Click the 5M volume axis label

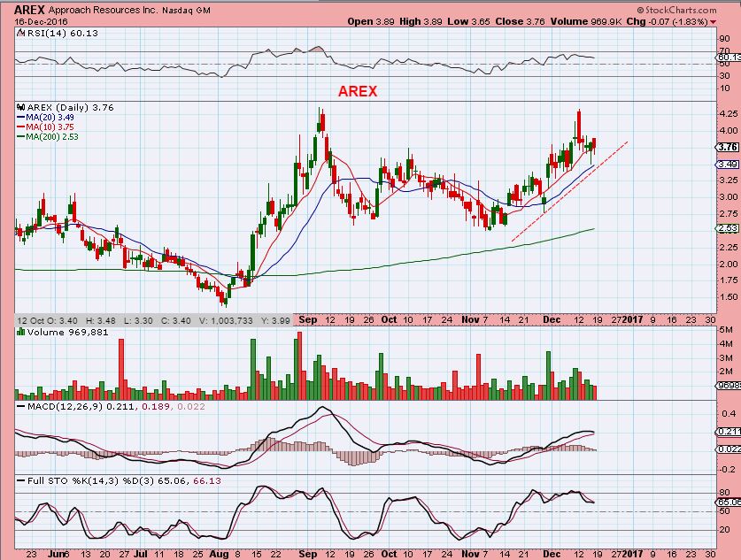tap(726, 330)
